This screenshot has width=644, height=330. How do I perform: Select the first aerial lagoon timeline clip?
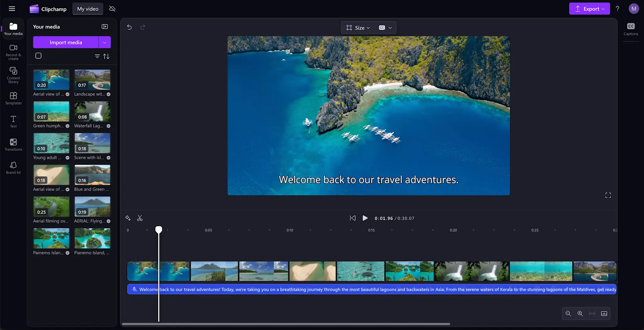(x=158, y=271)
